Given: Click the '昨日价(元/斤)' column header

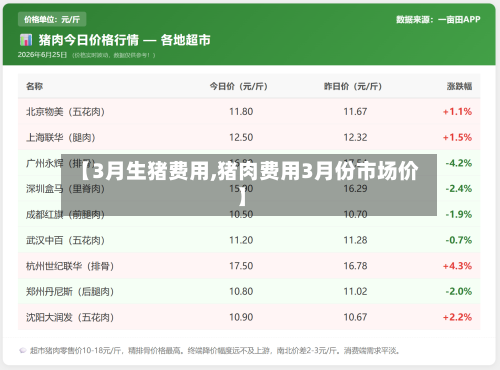Looking at the screenshot, I should pos(353,86).
